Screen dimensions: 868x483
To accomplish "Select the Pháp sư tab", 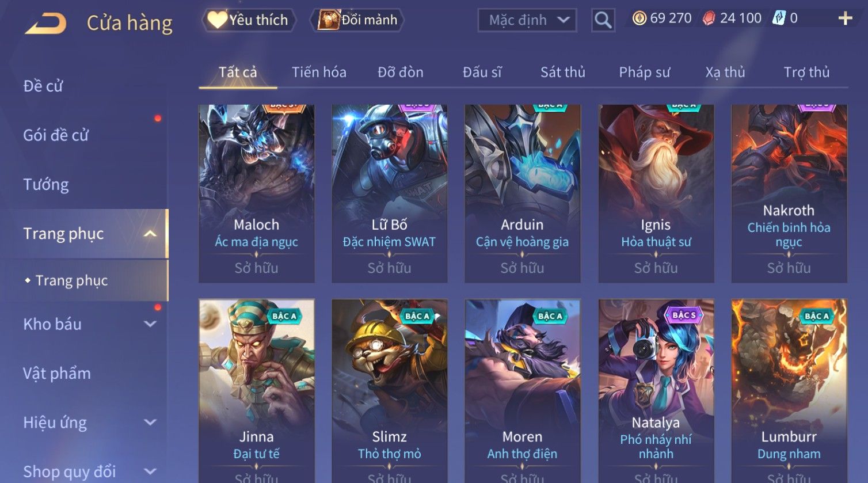I will click(x=644, y=72).
